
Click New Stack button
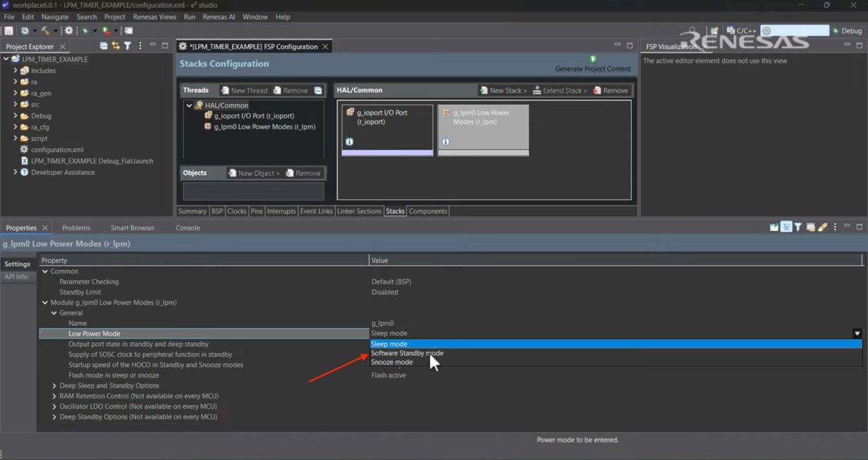click(503, 90)
